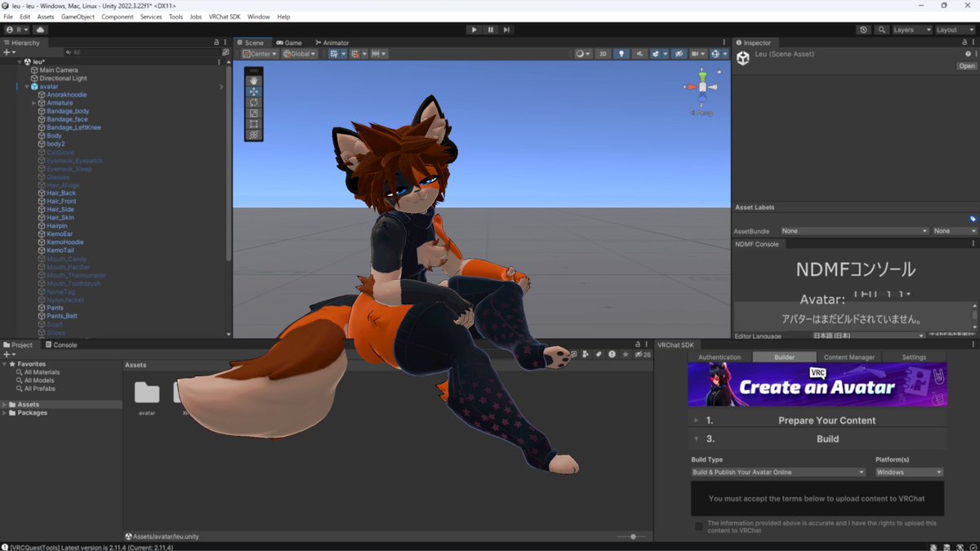Click the Play button
This screenshot has height=551, width=980.
point(474,29)
